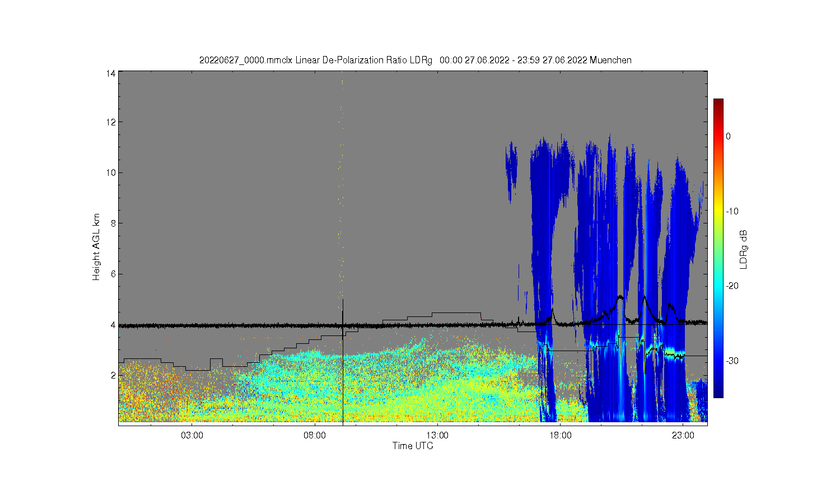Click the 12 km height tick label
The height and width of the screenshot is (504, 840).
coord(111,122)
